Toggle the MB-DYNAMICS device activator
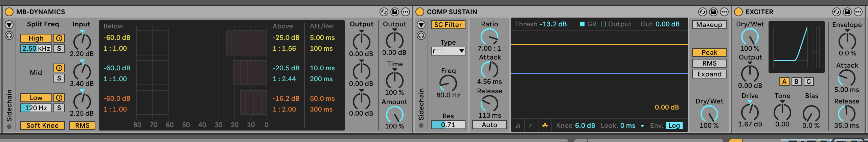This screenshot has width=868, height=142. pos(9,12)
